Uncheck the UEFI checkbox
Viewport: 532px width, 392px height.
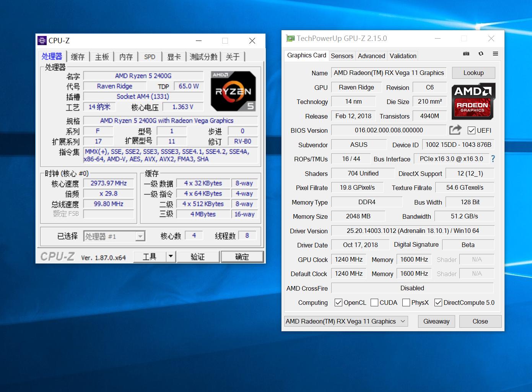471,130
